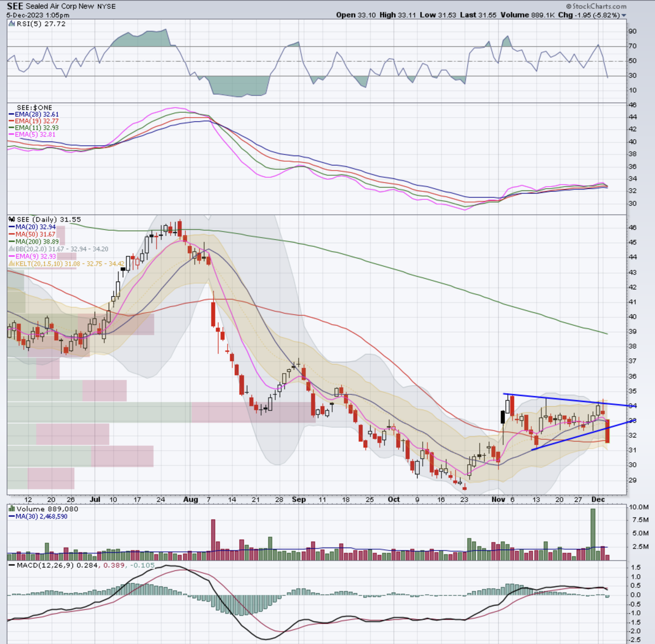
Task: Select the SEE ticker symbol heading
Action: pos(15,6)
